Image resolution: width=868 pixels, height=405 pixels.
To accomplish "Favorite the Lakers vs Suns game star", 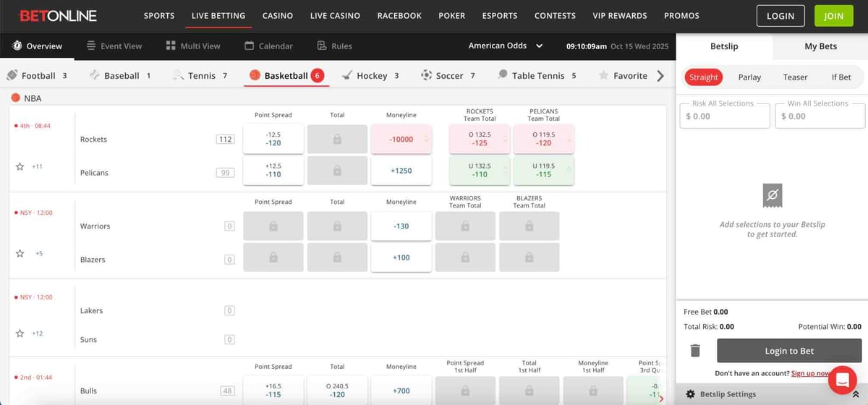I will click(20, 333).
